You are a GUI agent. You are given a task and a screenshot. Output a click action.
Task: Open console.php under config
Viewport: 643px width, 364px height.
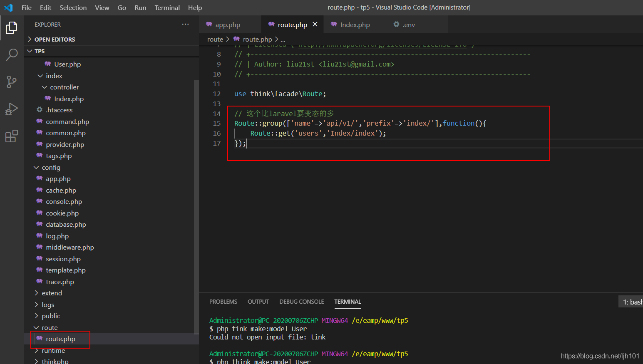tap(64, 201)
